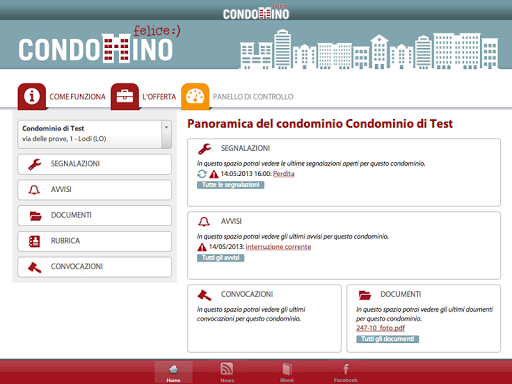Click the warning triangle beside interruzione corrente
512x384 pixels.
click(202, 247)
